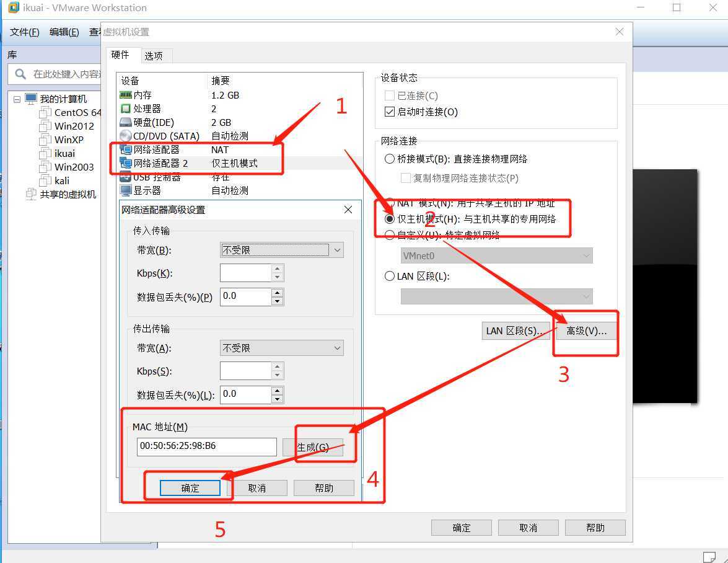Uncheck 启动时连接(O) checkbox
The width and height of the screenshot is (728, 563).
[x=390, y=112]
